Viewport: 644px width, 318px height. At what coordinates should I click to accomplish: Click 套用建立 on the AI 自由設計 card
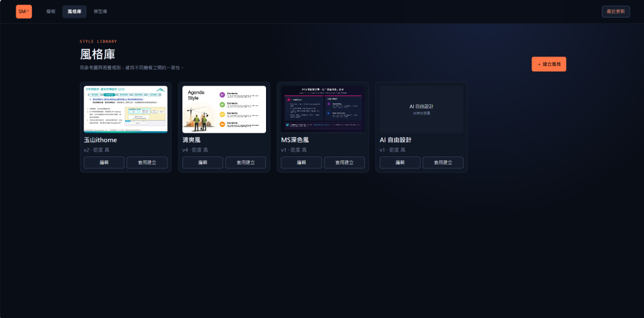[443, 163]
